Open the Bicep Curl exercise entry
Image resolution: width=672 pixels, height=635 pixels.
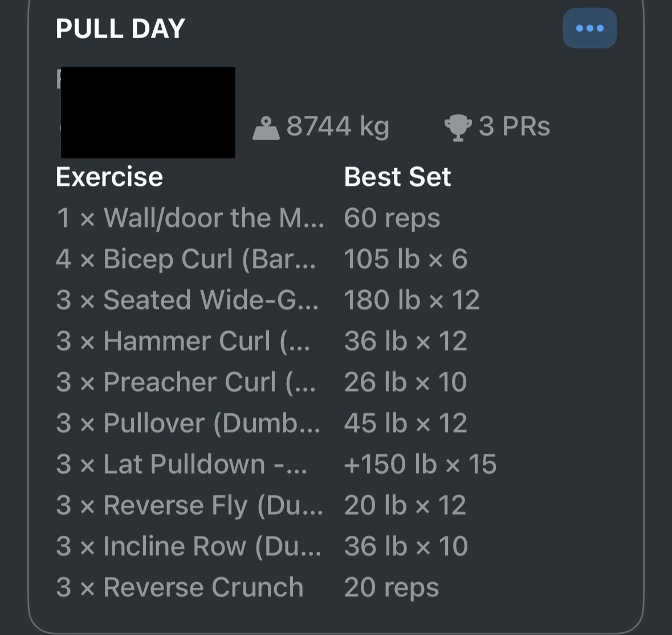pos(186,259)
